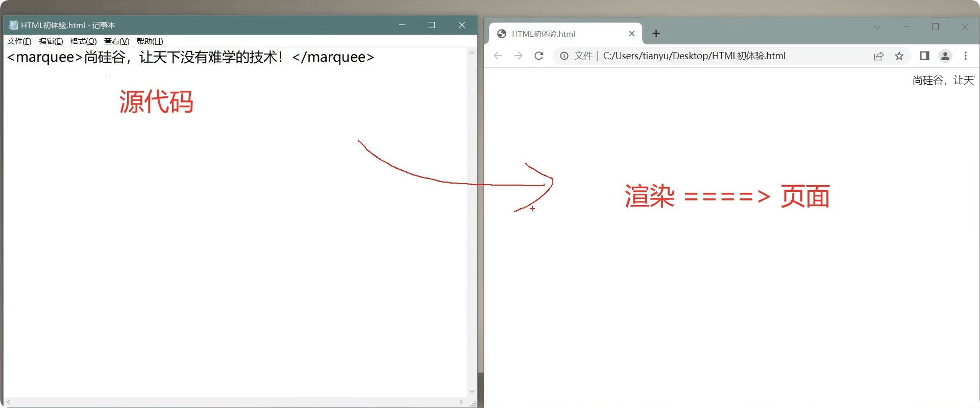
Task: Go back using the browser back arrow
Action: point(498,56)
